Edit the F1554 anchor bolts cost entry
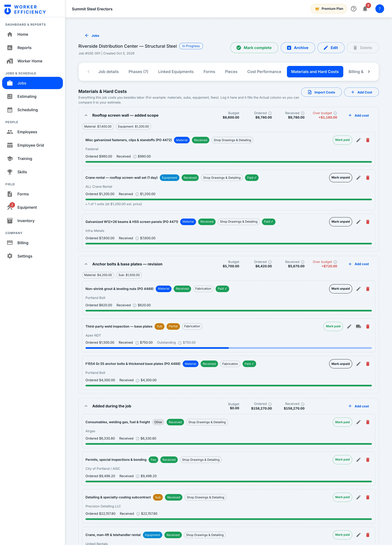Image resolution: width=392 pixels, height=545 pixels. click(x=358, y=364)
